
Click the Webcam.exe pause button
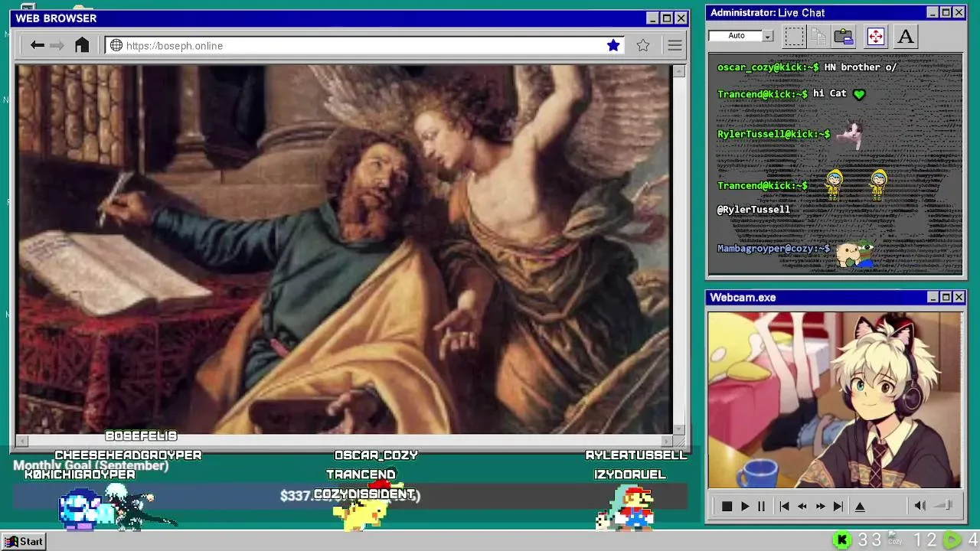pyautogui.click(x=761, y=506)
